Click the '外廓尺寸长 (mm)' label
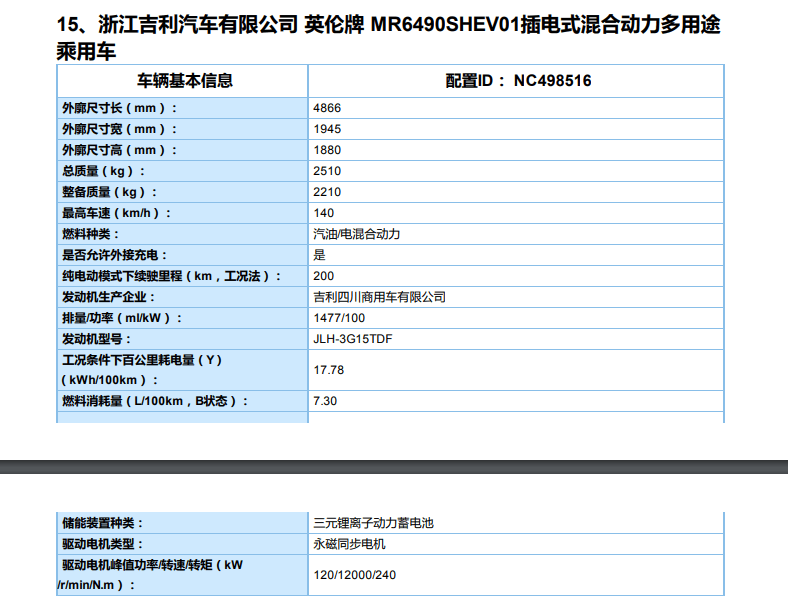The height and width of the screenshot is (605, 788). pyautogui.click(x=119, y=108)
